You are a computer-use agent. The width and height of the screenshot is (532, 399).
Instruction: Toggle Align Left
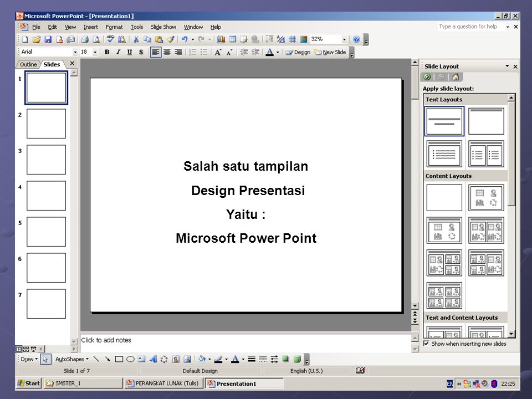pyautogui.click(x=155, y=52)
